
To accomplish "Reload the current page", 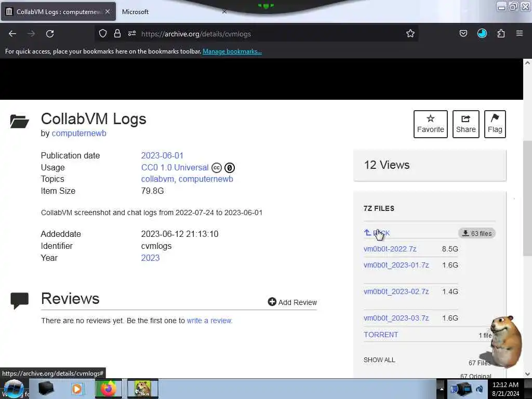I will coord(50,34).
